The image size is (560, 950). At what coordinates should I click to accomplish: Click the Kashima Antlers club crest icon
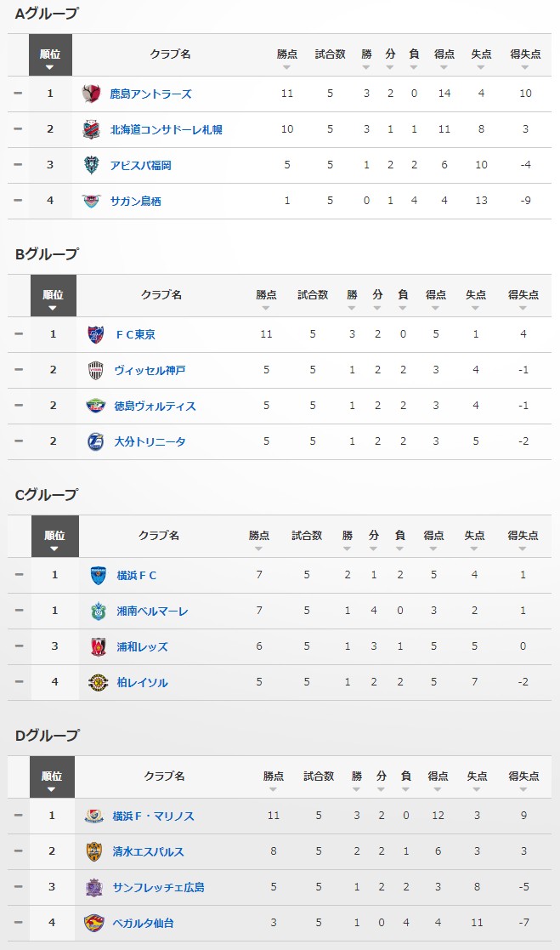click(x=92, y=94)
